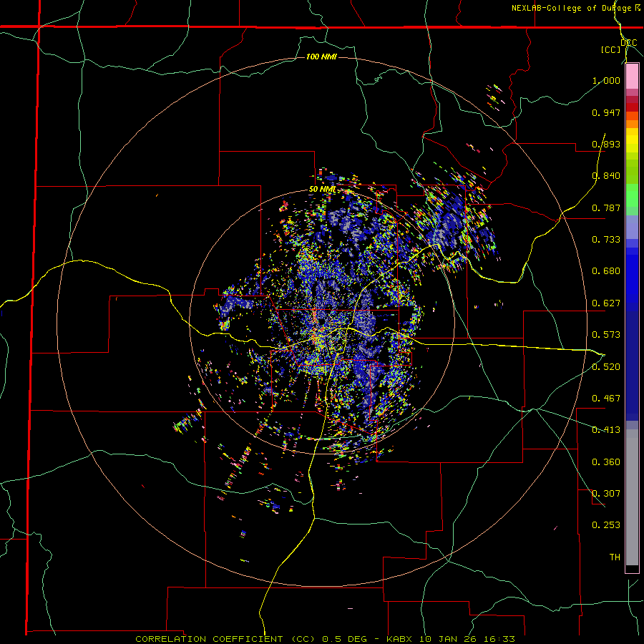Click the 0.840 legend value
The height and width of the screenshot is (644, 644).
[x=606, y=176]
